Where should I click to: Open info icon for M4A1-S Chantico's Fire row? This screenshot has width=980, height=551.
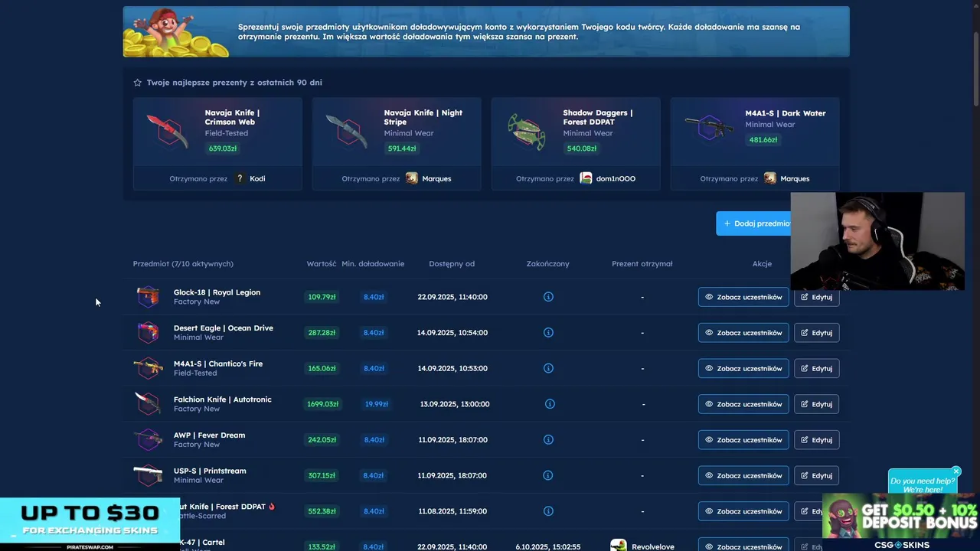point(548,368)
